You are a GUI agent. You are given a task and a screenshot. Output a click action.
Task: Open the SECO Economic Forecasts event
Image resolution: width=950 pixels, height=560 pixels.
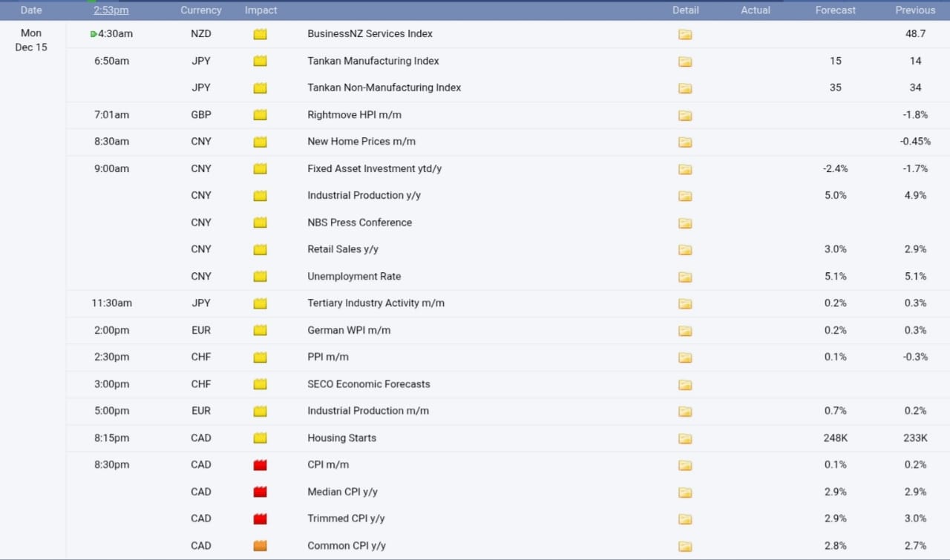point(368,384)
